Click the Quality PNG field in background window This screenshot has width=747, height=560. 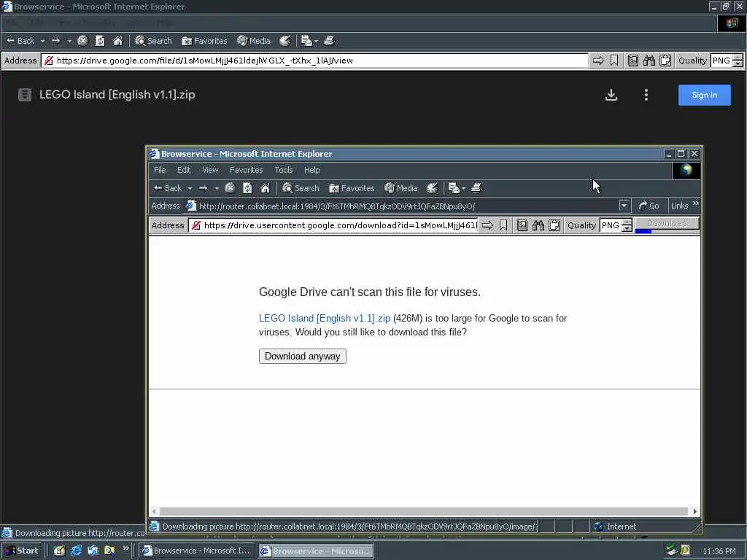pyautogui.click(x=721, y=61)
